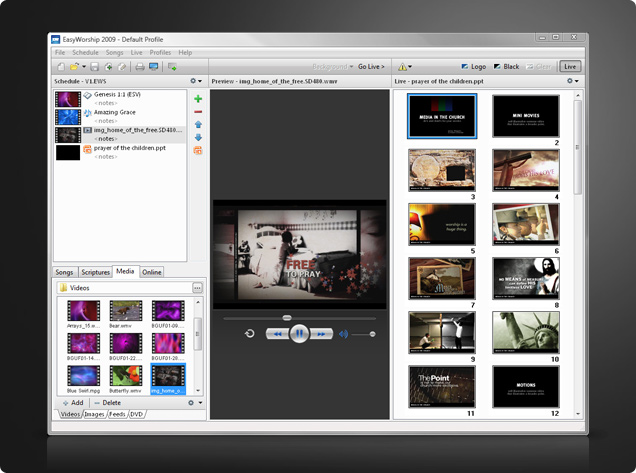Click the green plus icon beside the schedule
Screen dimensions: 636x473
tap(198, 99)
